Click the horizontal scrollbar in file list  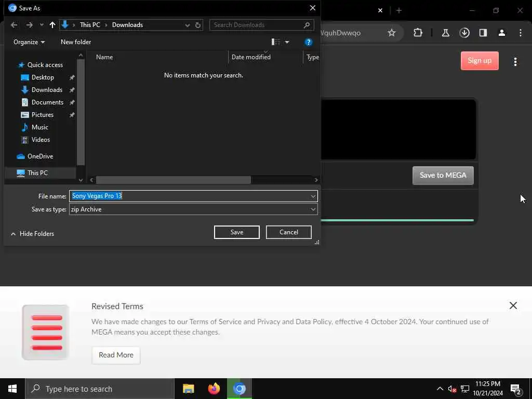point(174,180)
